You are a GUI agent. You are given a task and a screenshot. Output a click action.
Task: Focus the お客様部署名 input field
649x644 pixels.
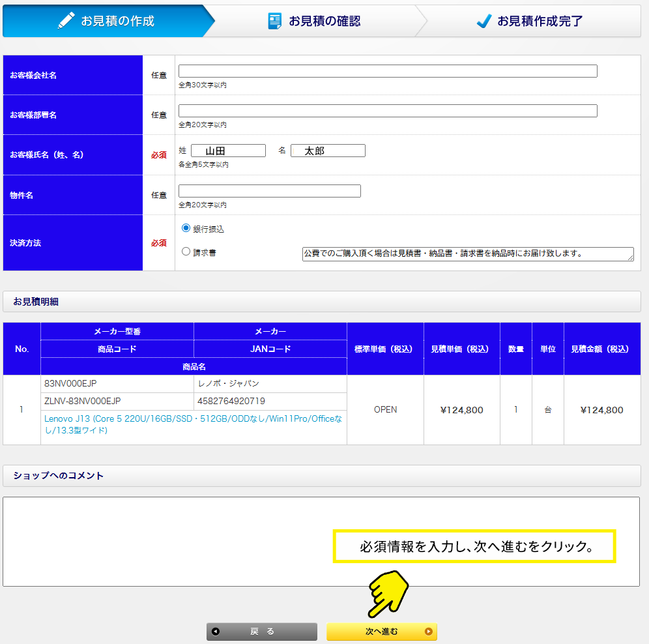pyautogui.click(x=388, y=111)
